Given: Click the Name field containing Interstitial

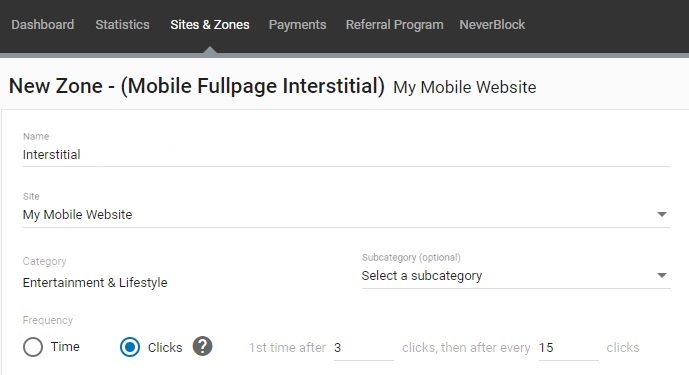Looking at the screenshot, I should click(346, 155).
